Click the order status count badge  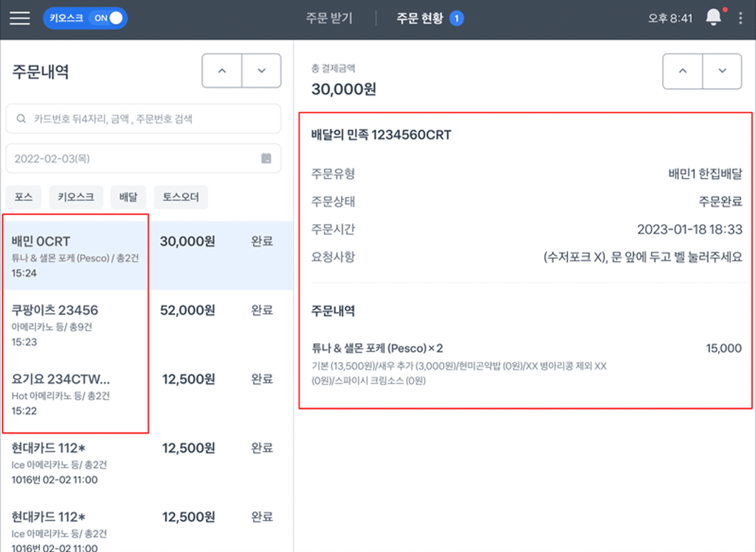pyautogui.click(x=457, y=18)
